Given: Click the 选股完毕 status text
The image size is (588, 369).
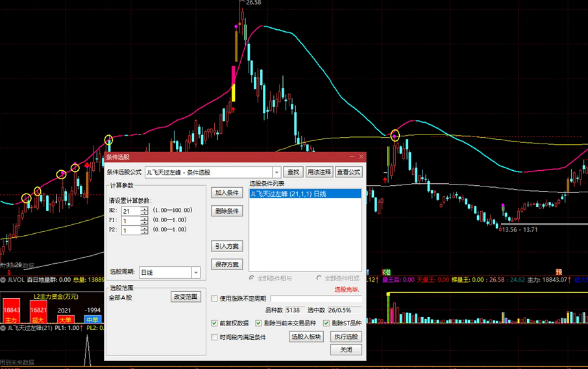Looking at the screenshot, I should point(347,290).
